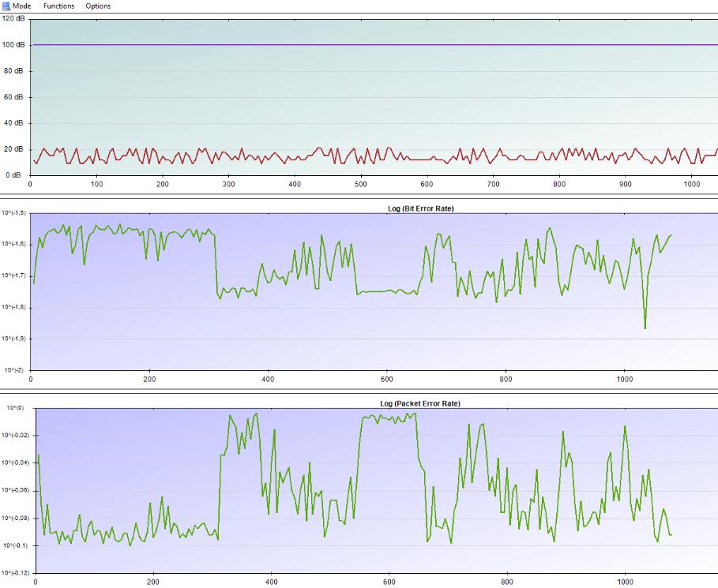Click the application icon beside Mode
The image size is (718, 588).
(x=6, y=6)
